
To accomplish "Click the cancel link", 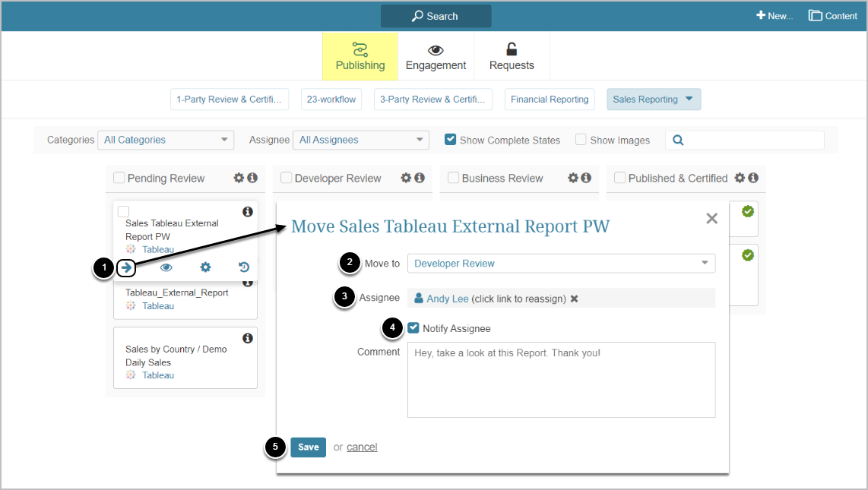I will tap(362, 447).
